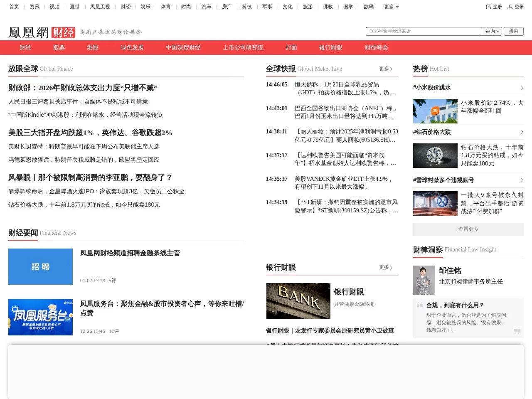Switch to the 股票 tab
This screenshot has height=399, width=532.
pos(59,47)
